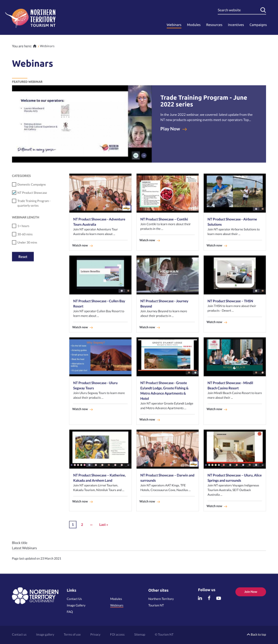Open the Northern Territory Tourism NT logo

[x=31, y=18]
